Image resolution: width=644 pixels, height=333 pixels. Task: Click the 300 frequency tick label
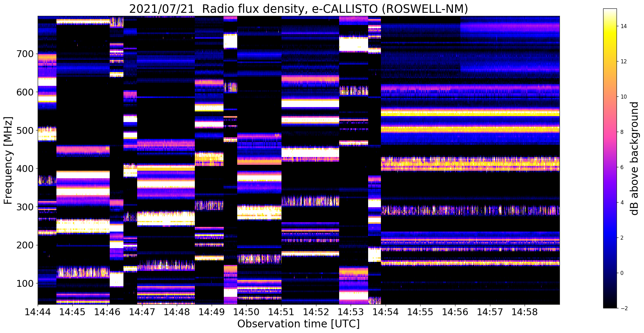pyautogui.click(x=25, y=207)
